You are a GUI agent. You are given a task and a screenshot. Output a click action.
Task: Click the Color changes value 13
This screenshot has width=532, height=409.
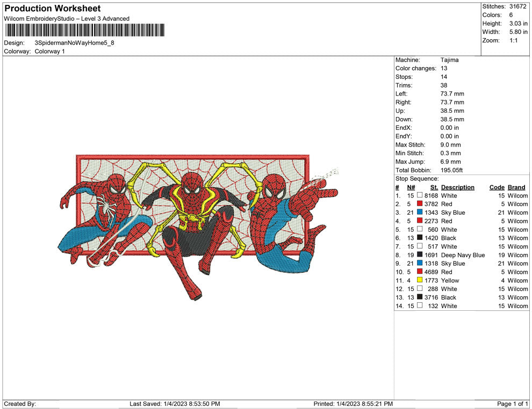[444, 69]
